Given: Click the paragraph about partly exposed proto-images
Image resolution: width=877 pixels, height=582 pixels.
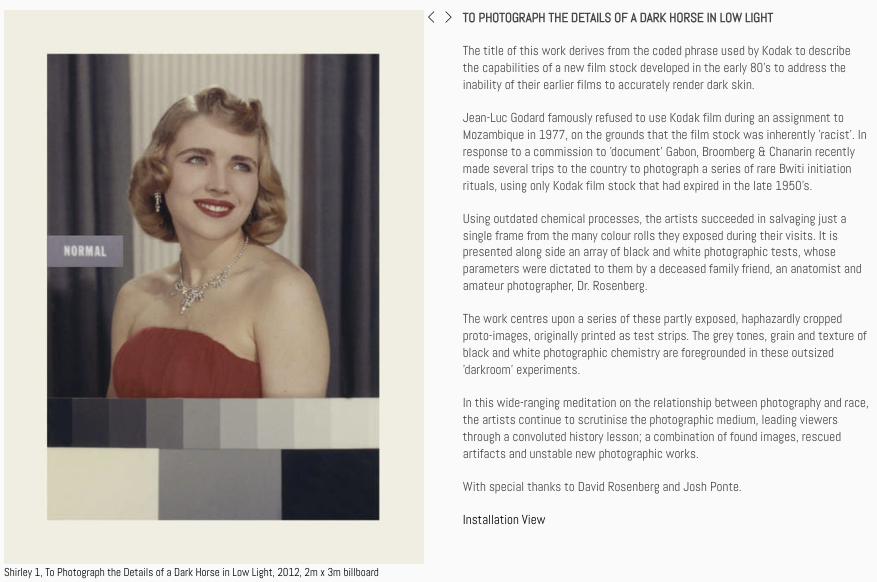Looking at the screenshot, I should pos(664,344).
